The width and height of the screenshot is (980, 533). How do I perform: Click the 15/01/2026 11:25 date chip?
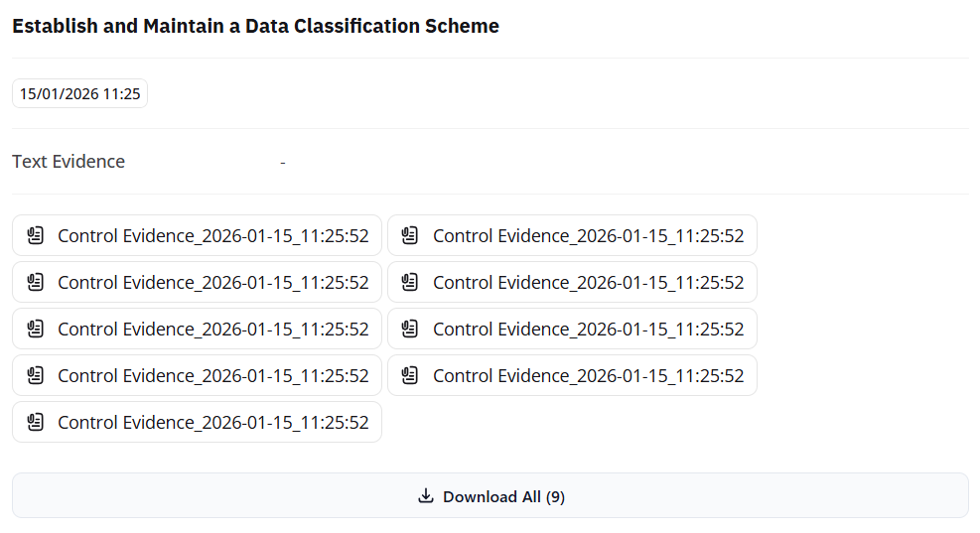(x=80, y=94)
